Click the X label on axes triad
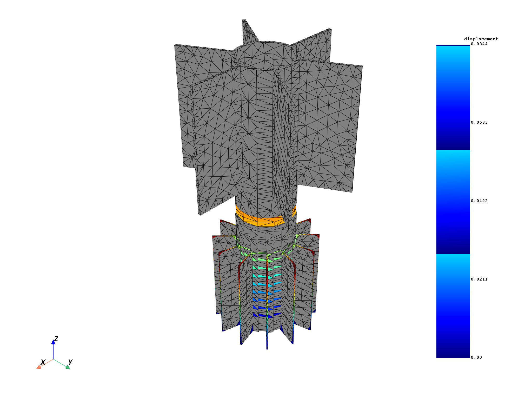This screenshot has height=399, width=532. pos(43,362)
